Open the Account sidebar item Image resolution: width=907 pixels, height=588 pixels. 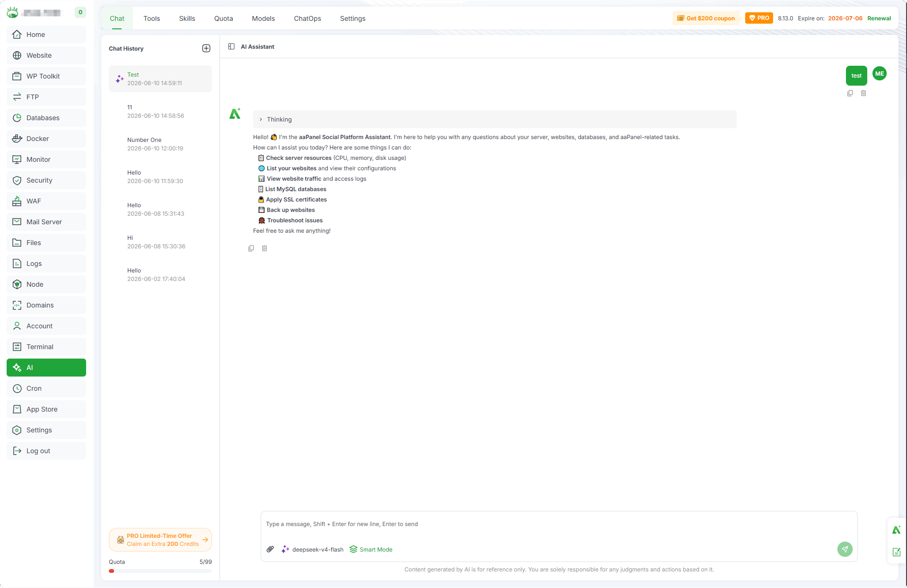(46, 326)
